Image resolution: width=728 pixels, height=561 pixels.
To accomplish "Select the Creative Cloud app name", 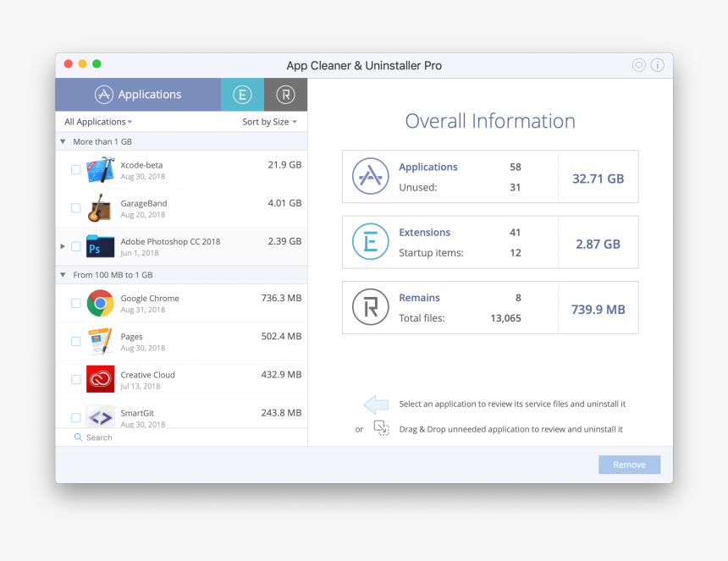I will (147, 375).
